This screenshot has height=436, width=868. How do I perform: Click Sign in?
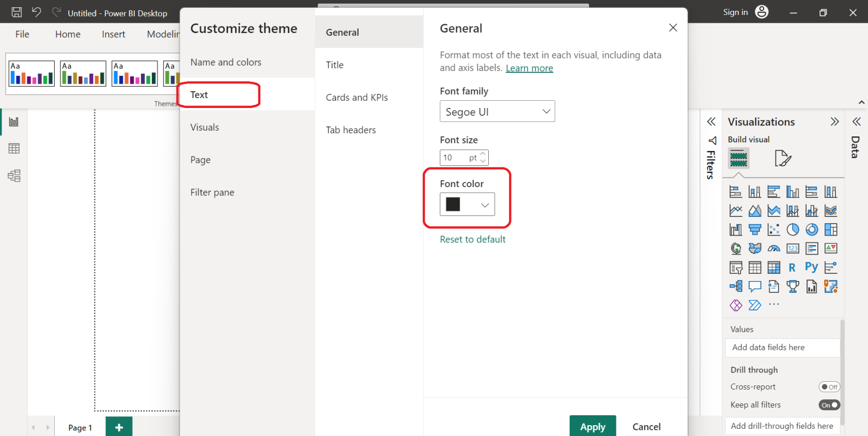coord(735,12)
